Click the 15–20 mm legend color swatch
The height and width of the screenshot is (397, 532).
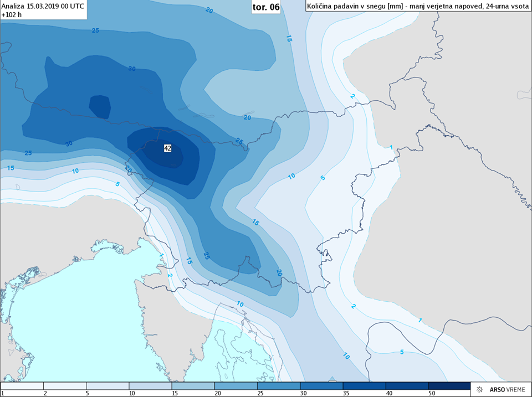193,385
